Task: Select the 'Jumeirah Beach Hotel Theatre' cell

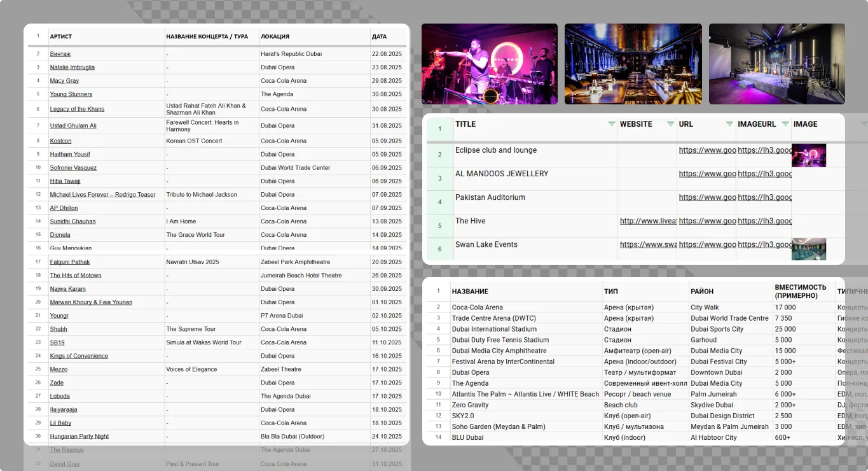Action: (315, 276)
